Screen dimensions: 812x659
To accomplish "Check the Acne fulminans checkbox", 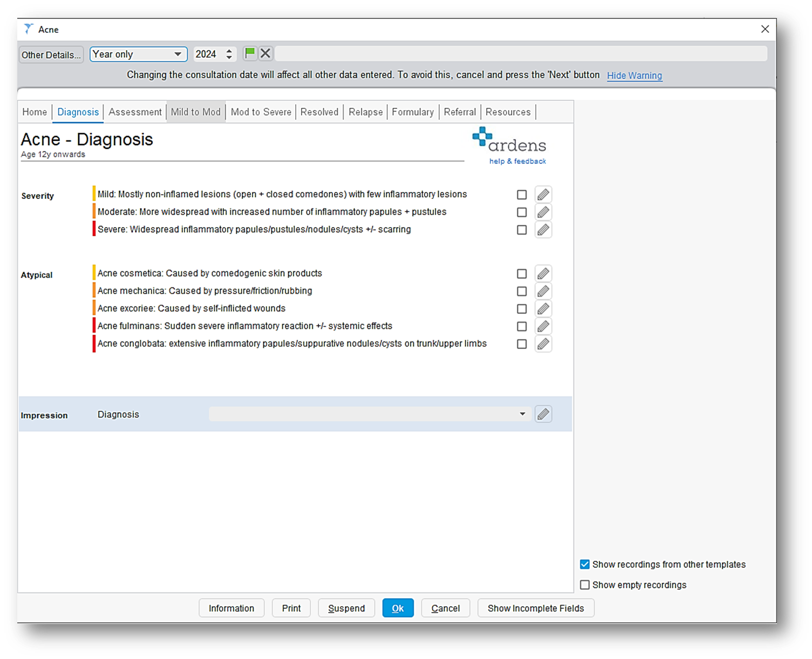I will pos(522,326).
